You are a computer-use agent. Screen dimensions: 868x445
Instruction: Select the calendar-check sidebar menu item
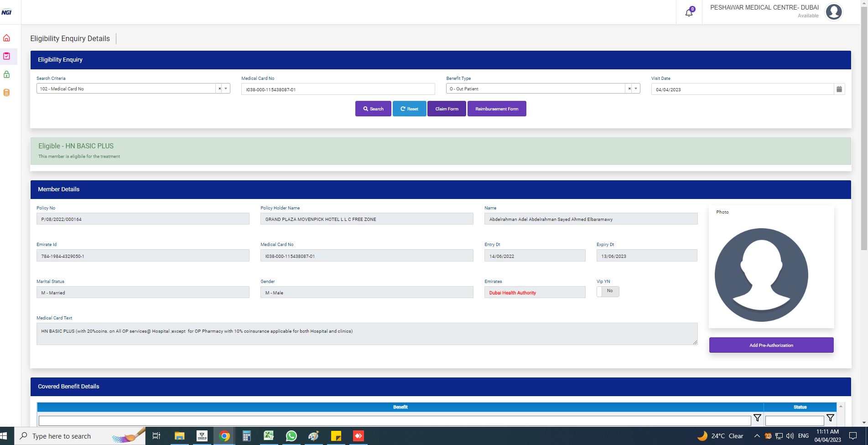pyautogui.click(x=6, y=56)
